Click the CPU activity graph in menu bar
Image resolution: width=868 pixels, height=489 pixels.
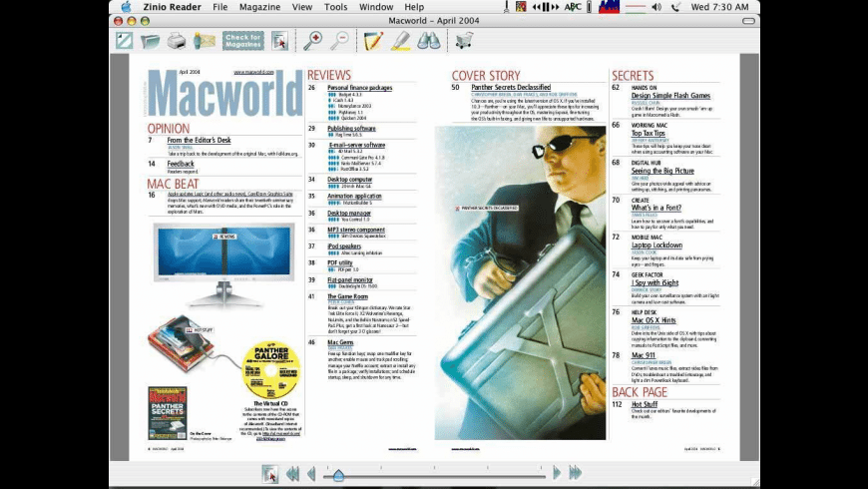coord(609,7)
